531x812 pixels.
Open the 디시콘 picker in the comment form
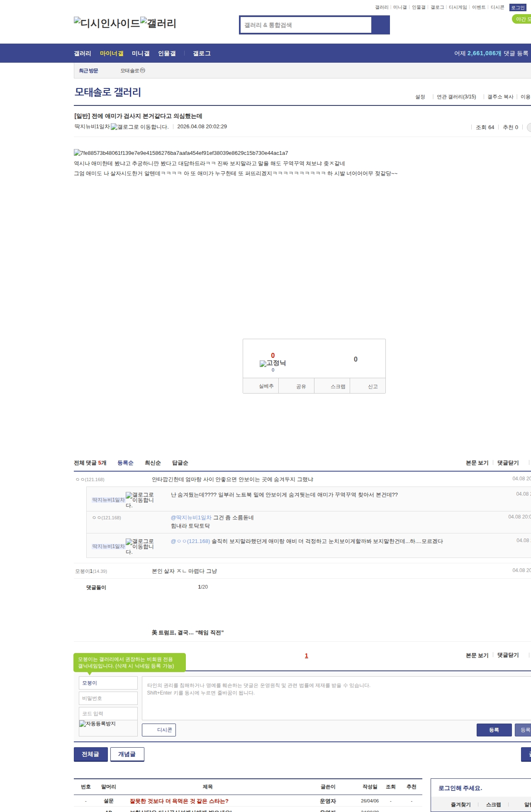(x=159, y=730)
